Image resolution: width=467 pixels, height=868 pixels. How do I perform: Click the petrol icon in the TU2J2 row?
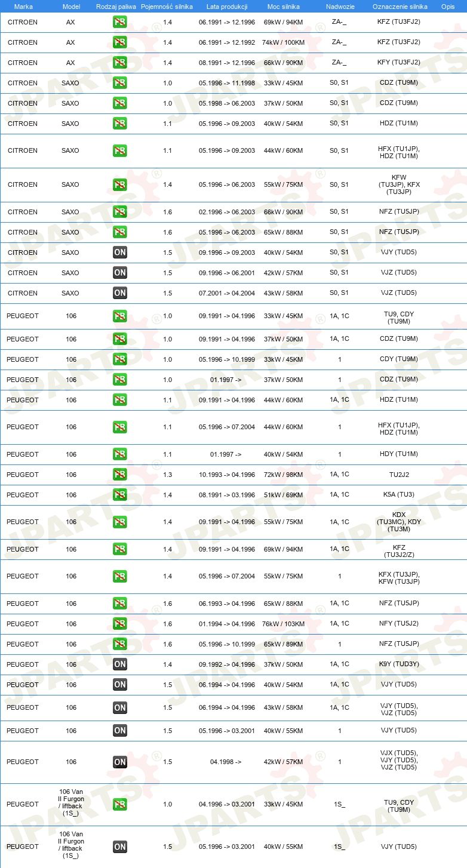click(x=120, y=475)
